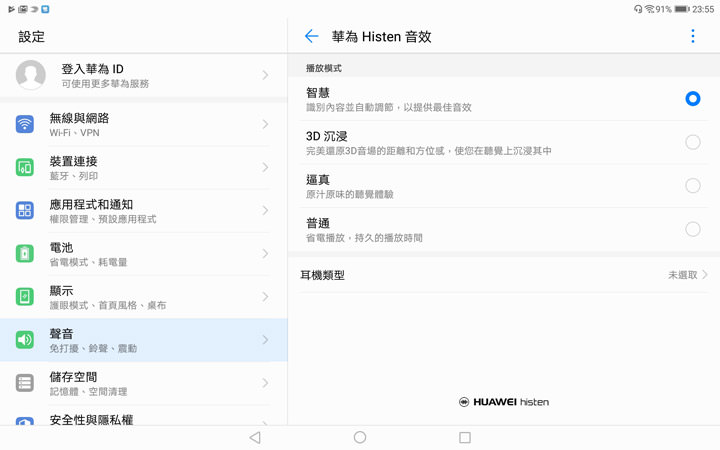Tap 省電播放 description text
This screenshot has width=720, height=450.
coord(364,238)
